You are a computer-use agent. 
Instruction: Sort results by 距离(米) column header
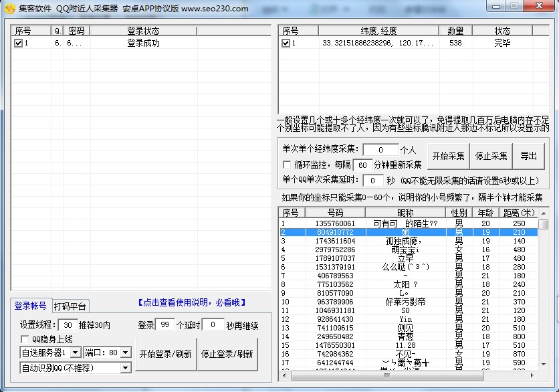click(x=520, y=213)
